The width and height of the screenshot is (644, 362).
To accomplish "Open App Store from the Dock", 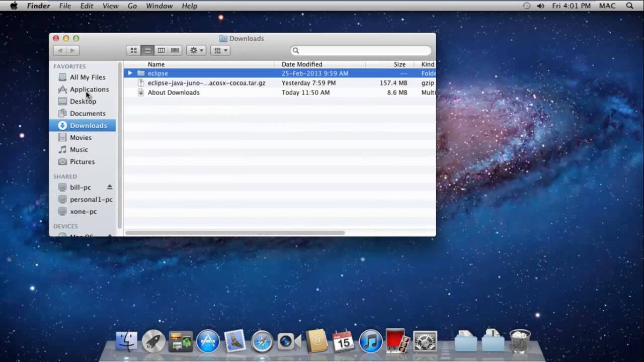I will coord(208,341).
